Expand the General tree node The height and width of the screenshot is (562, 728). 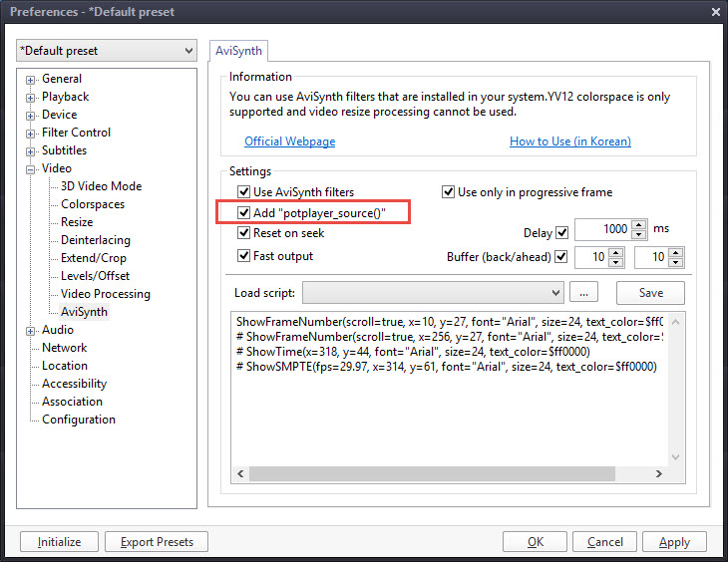click(x=30, y=80)
